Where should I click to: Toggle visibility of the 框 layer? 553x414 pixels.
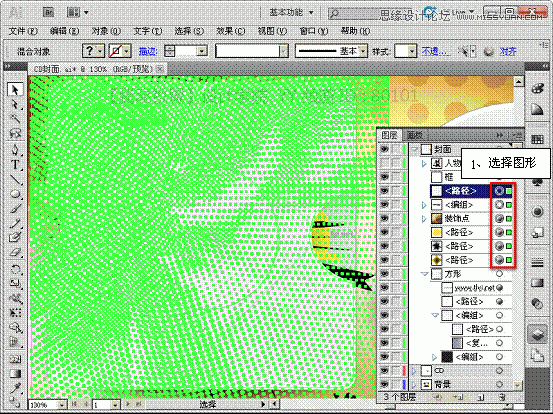(384, 177)
